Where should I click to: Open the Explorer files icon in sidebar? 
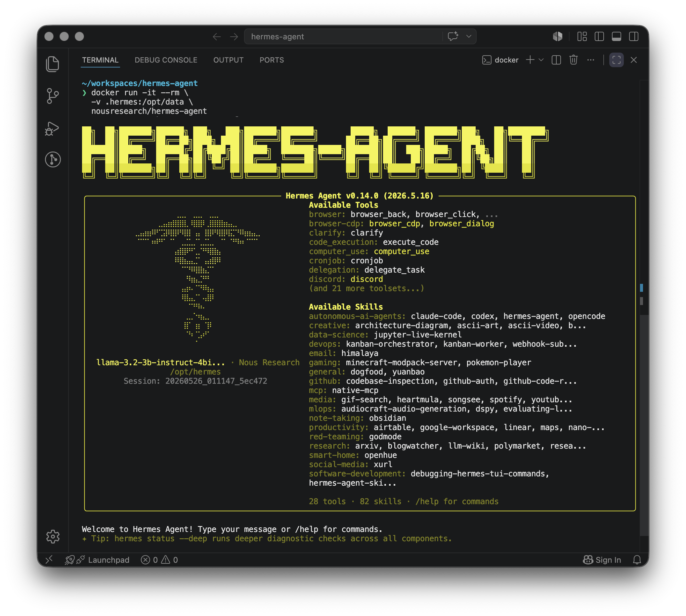[x=53, y=64]
